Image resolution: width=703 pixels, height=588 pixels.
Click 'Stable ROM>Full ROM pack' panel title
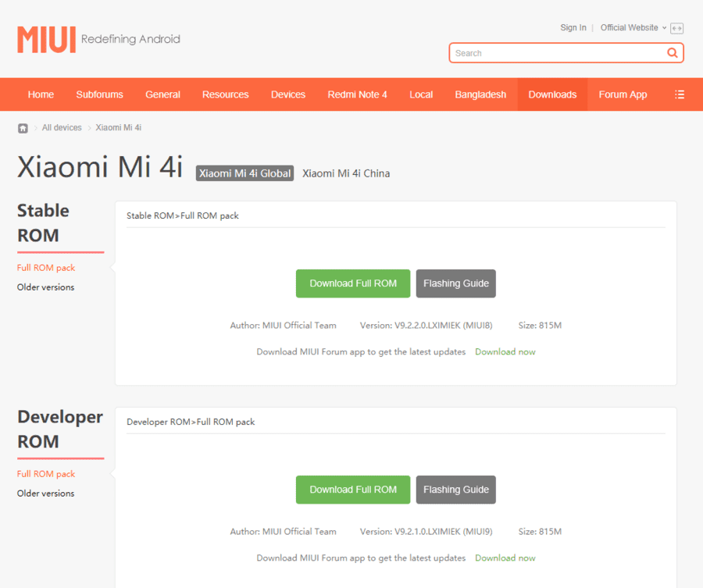[183, 216]
